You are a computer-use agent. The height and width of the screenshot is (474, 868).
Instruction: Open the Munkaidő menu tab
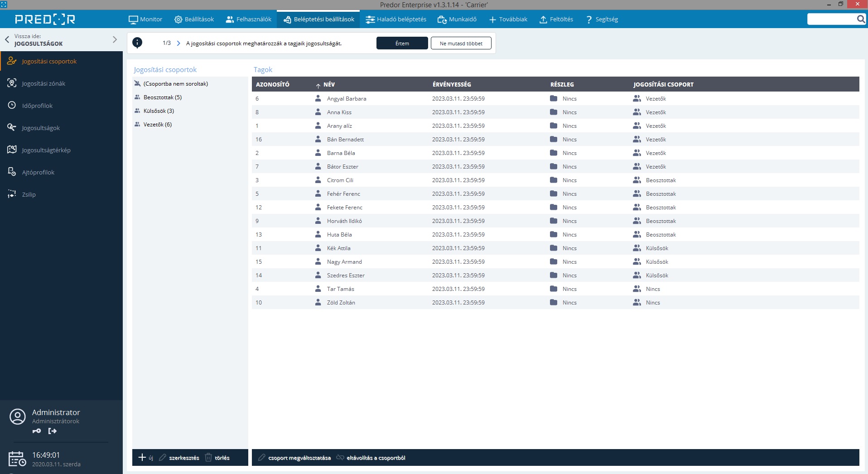457,19
